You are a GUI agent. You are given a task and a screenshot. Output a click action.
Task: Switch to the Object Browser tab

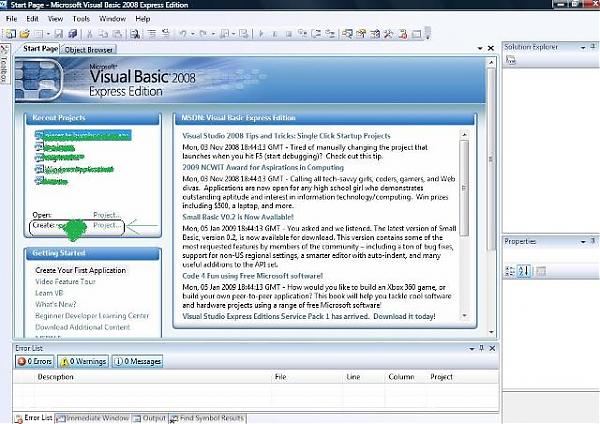[x=88, y=50]
